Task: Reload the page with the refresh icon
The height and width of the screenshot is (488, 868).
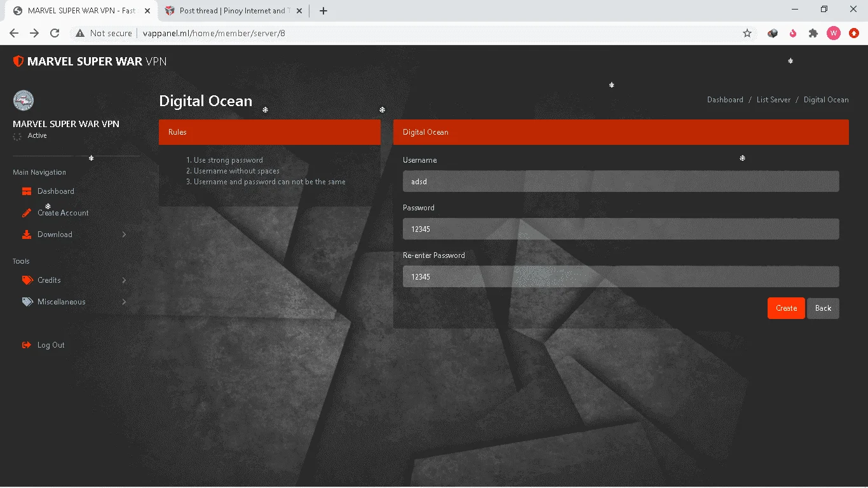Action: 55,33
